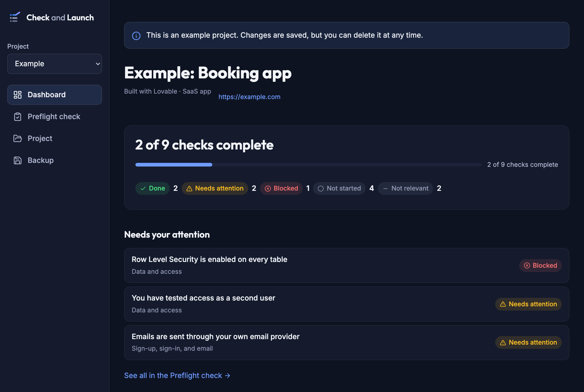Open the https://example.com link
Viewport: 584px width, 392px height.
[249, 97]
